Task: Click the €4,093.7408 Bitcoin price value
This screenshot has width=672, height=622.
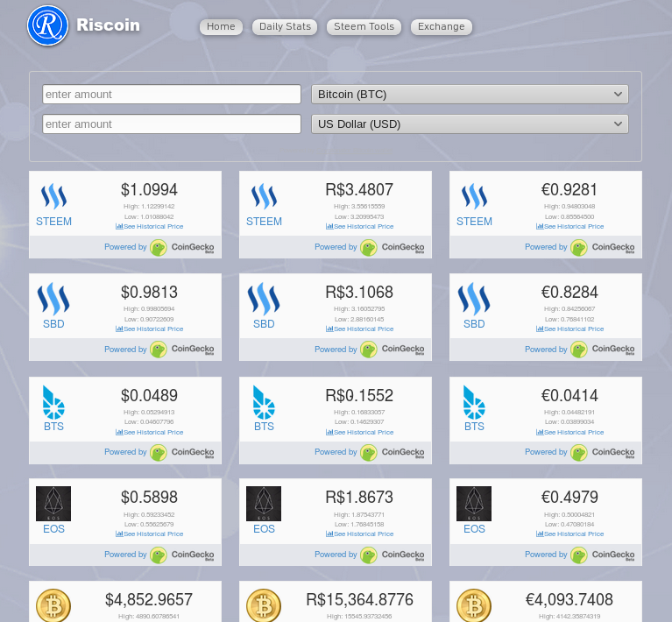Action: pyautogui.click(x=569, y=599)
